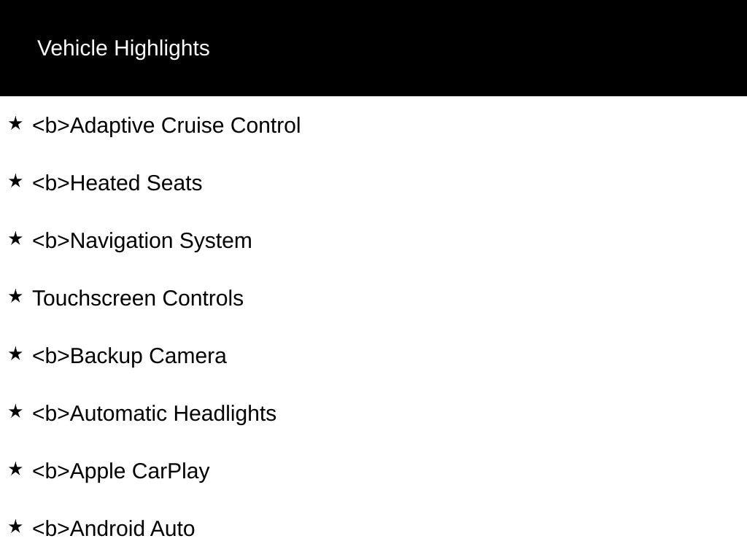Select the star bullet before Navigation System
This screenshot has height=560, width=747.
(16, 239)
